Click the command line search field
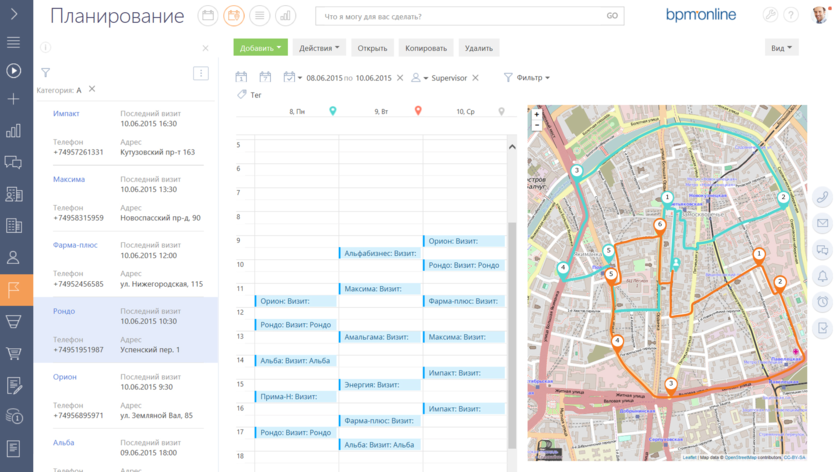This screenshot has width=840, height=472. point(460,16)
